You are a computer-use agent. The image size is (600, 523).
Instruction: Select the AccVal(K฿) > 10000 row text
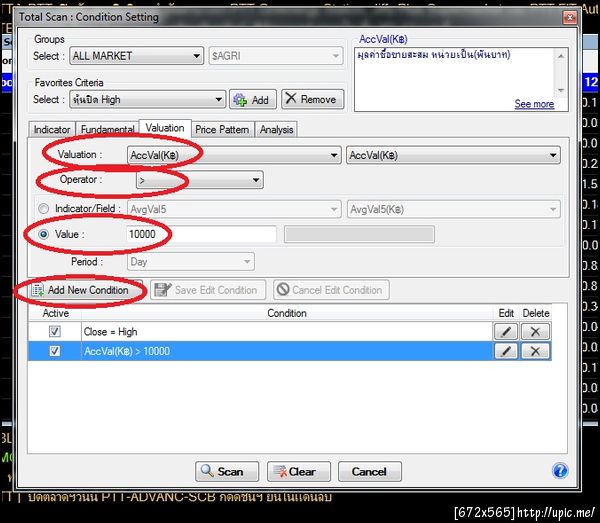[x=127, y=351]
